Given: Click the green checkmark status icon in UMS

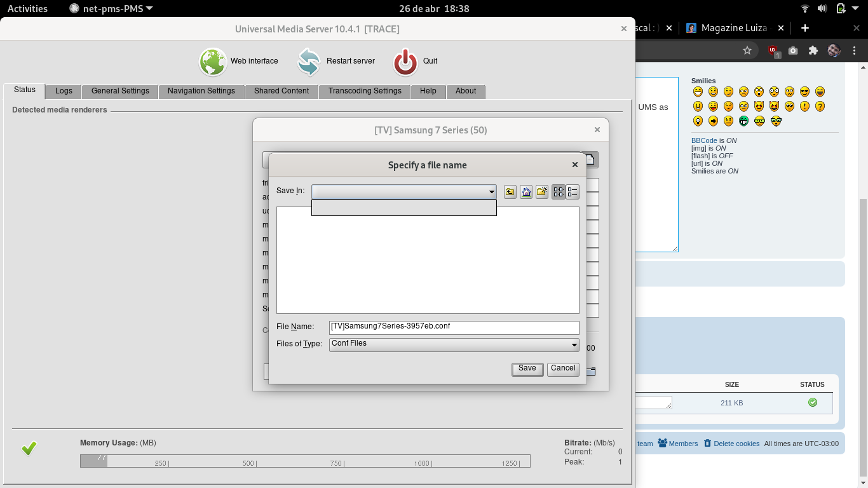Looking at the screenshot, I should click(29, 449).
